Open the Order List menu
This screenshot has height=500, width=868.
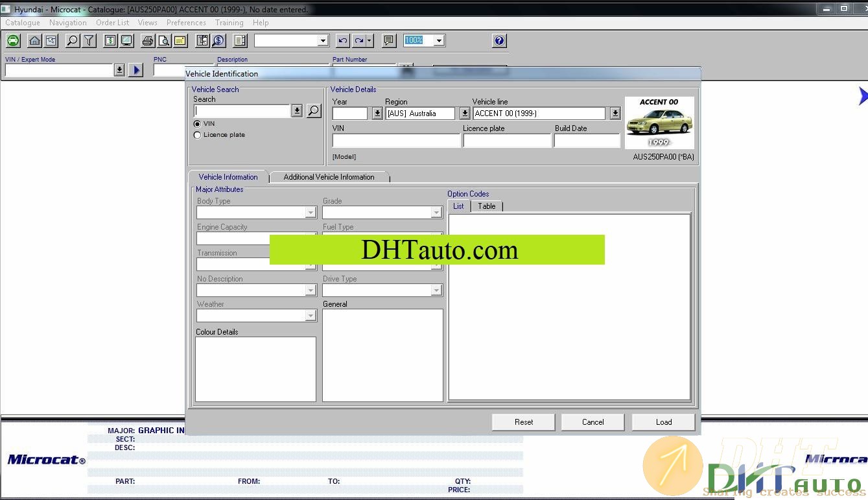pyautogui.click(x=113, y=23)
